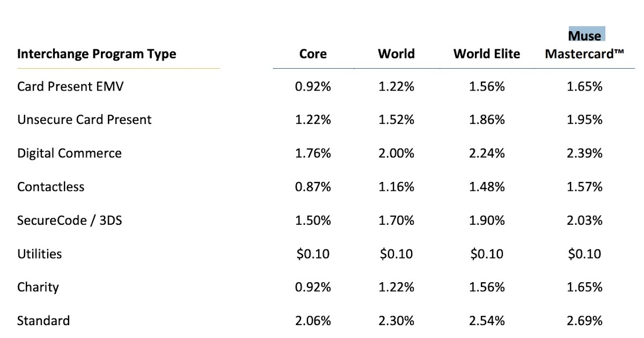The width and height of the screenshot is (644, 338).
Task: Click the Mastercard™ column header text
Action: pos(584,54)
